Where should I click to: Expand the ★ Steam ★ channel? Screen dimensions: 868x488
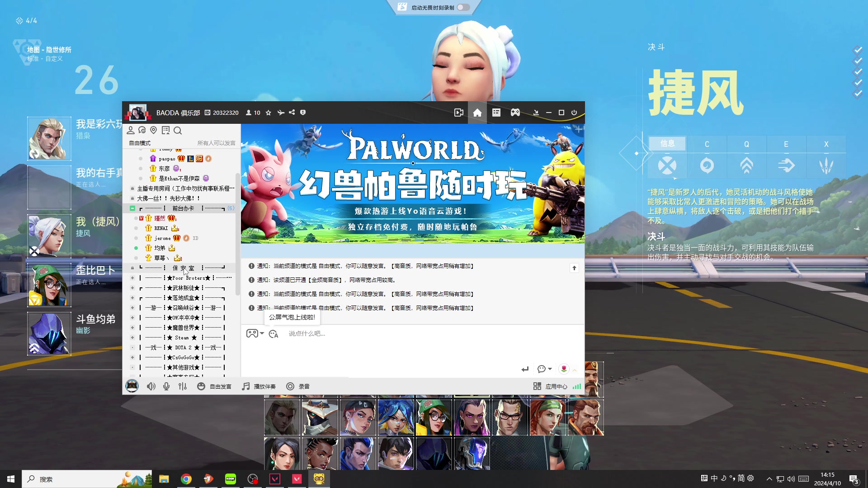[x=132, y=338]
